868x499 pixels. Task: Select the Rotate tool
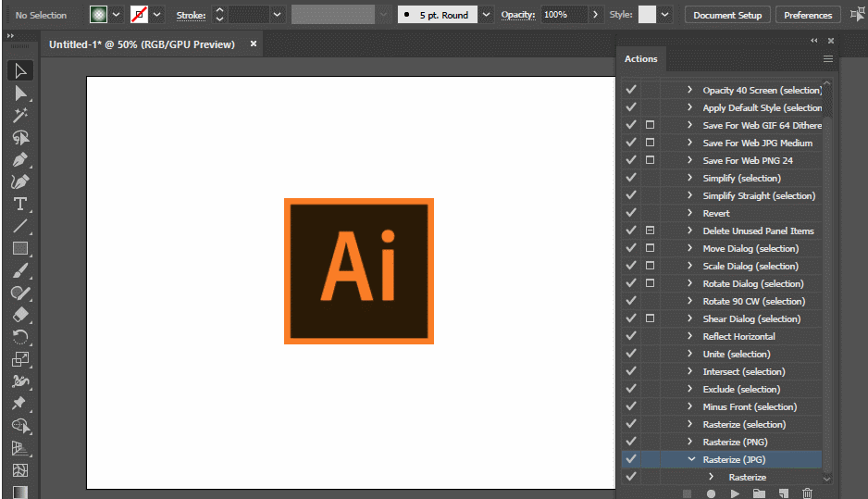click(20, 337)
